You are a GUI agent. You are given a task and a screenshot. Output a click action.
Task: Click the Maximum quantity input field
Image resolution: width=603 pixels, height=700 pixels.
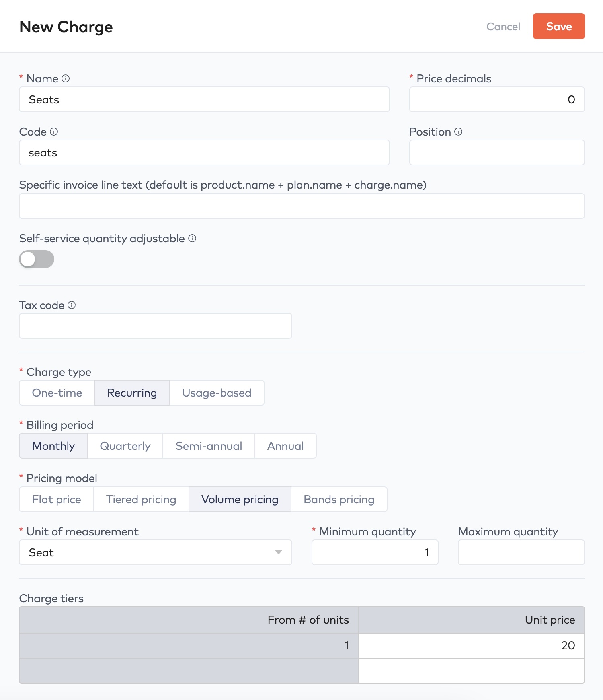tap(521, 552)
